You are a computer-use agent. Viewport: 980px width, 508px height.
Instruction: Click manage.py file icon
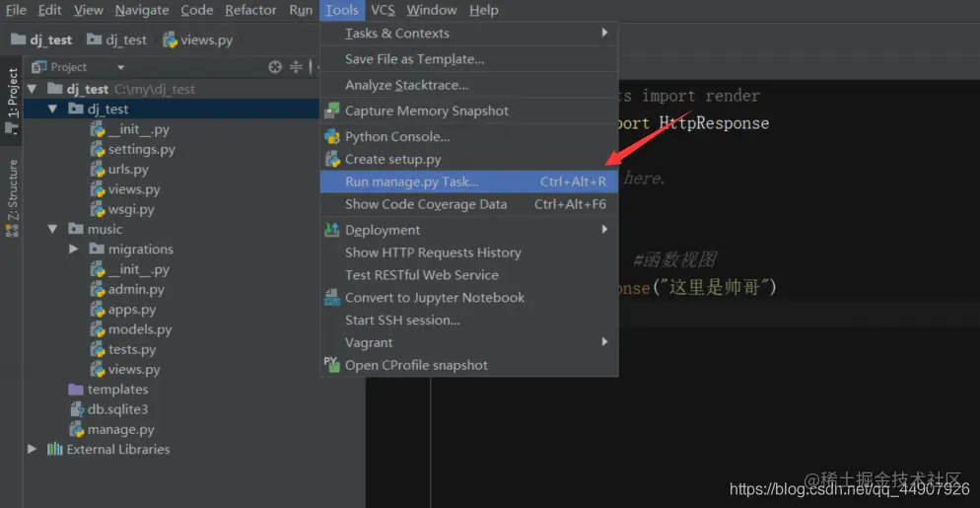(x=76, y=429)
